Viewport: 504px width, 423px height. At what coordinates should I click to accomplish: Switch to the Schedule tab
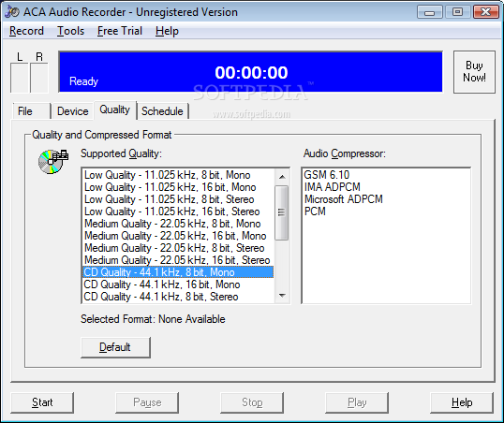pos(162,111)
